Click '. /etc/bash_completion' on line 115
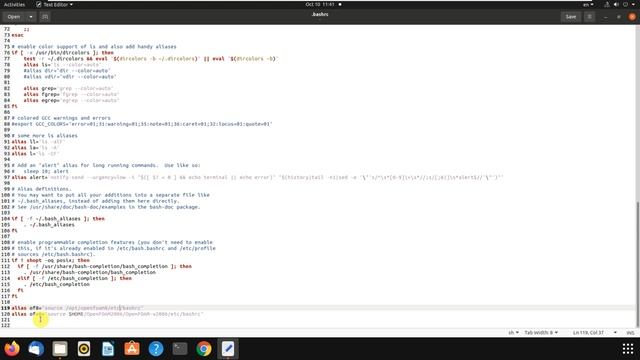This screenshot has height=360, width=640. pyautogui.click(x=57, y=284)
